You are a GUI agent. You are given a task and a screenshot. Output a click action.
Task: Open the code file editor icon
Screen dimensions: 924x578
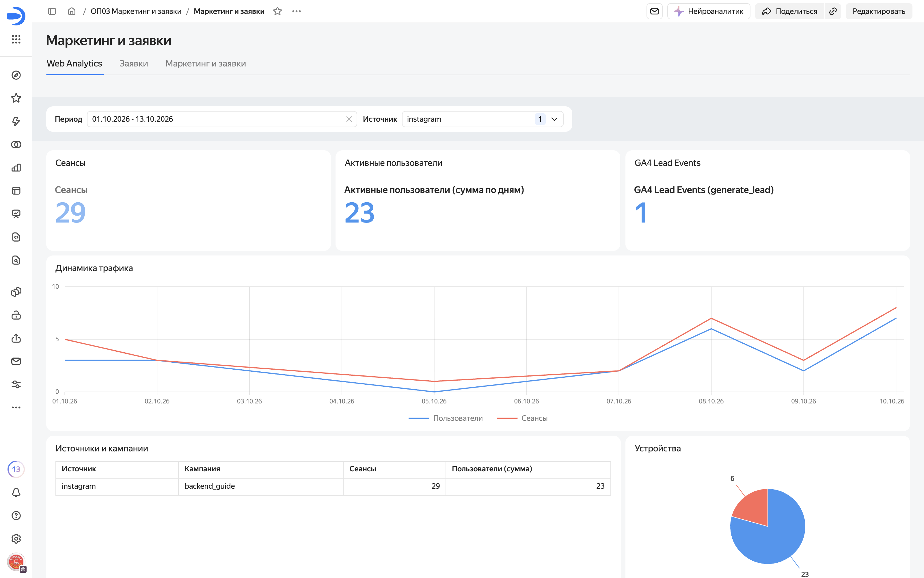tap(16, 237)
